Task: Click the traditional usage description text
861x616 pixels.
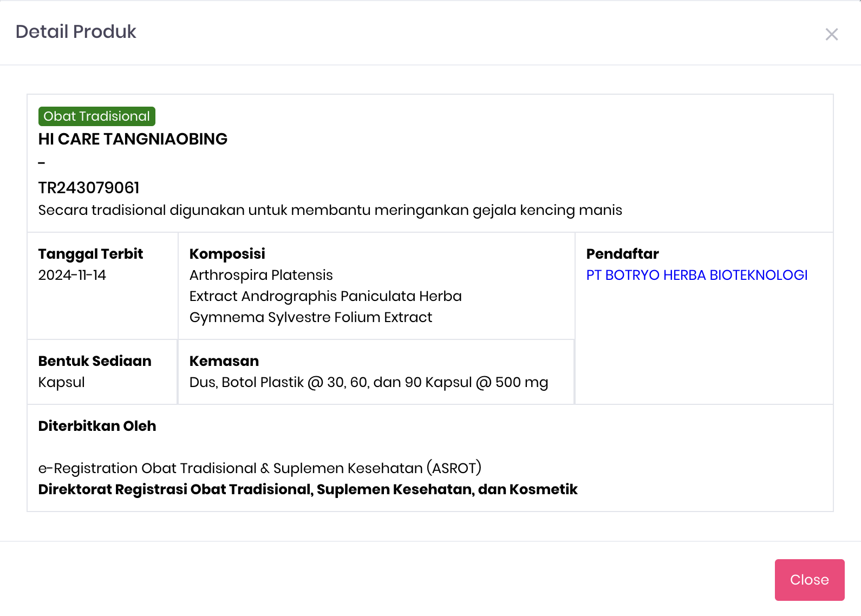Action: point(330,210)
